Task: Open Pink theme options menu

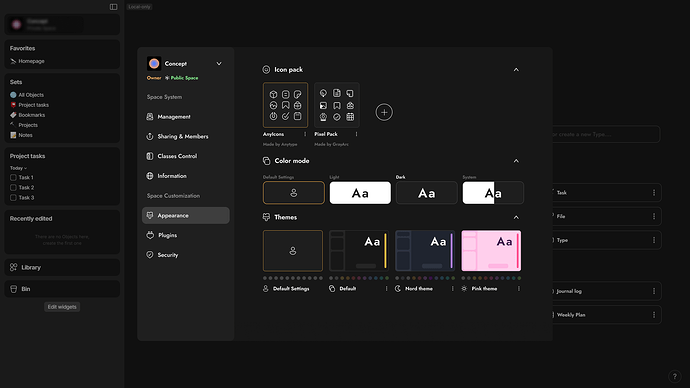Action: point(519,289)
